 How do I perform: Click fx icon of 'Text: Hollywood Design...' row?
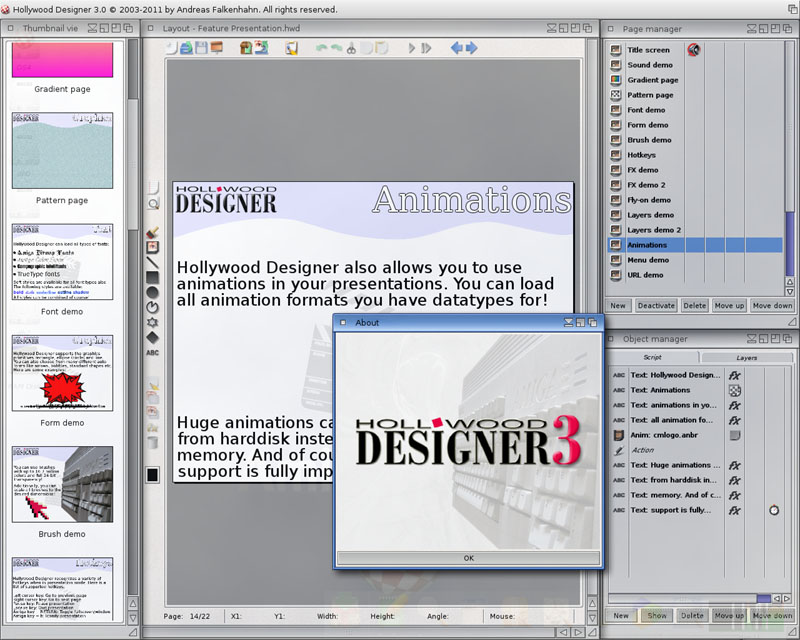coord(734,375)
